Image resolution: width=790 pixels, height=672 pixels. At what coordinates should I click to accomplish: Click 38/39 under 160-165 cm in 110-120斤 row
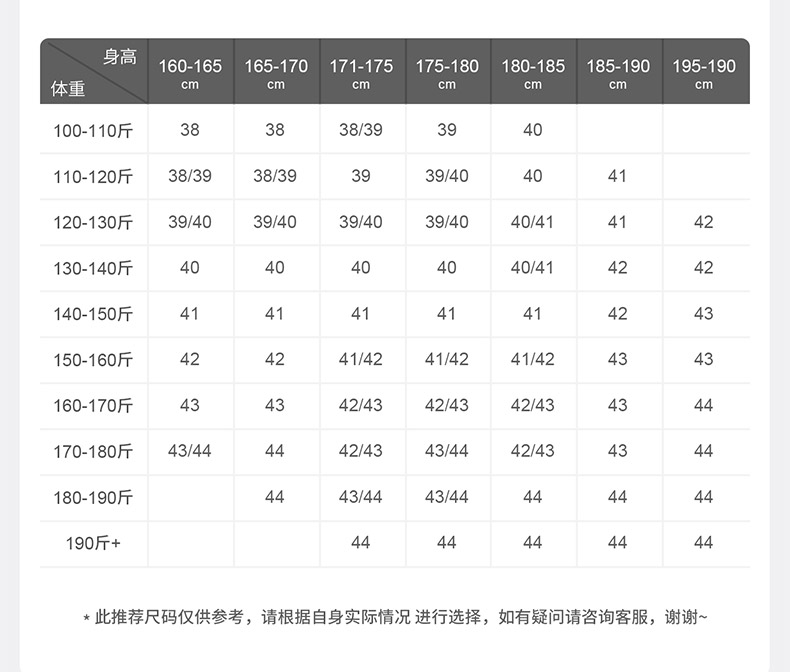[190, 176]
